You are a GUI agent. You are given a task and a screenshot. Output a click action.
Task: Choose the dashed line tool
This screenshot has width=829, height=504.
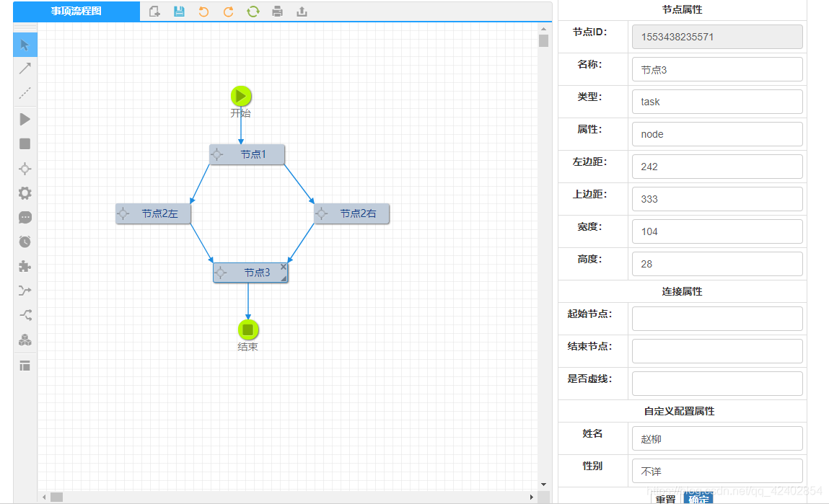click(x=25, y=93)
